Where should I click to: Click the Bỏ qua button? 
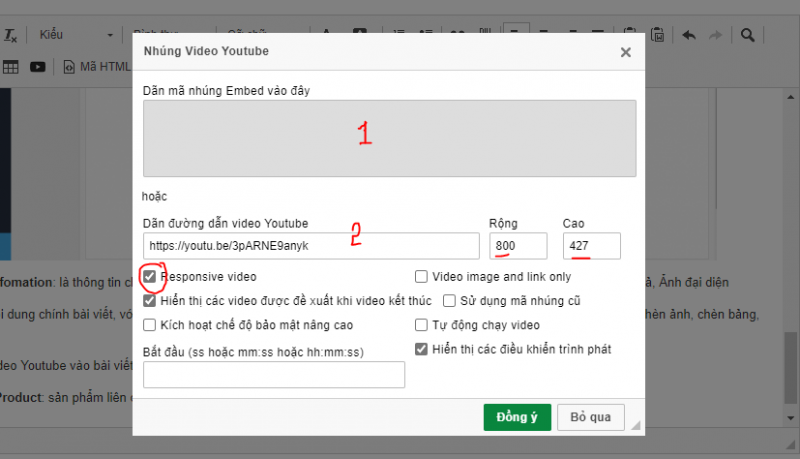click(x=590, y=417)
